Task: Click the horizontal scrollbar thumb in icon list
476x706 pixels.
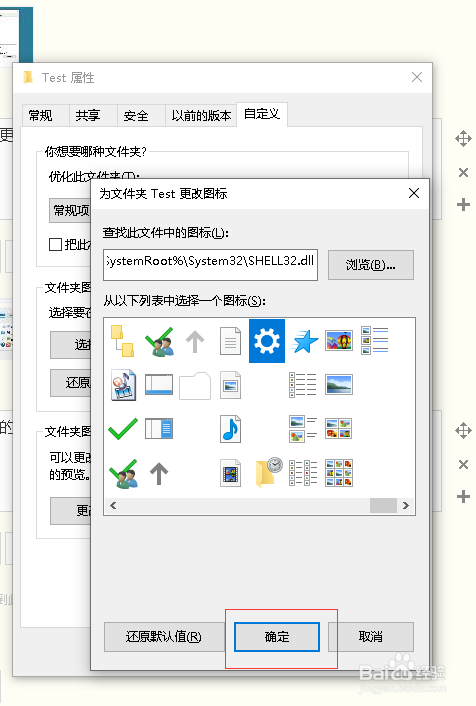Action: pyautogui.click(x=383, y=506)
